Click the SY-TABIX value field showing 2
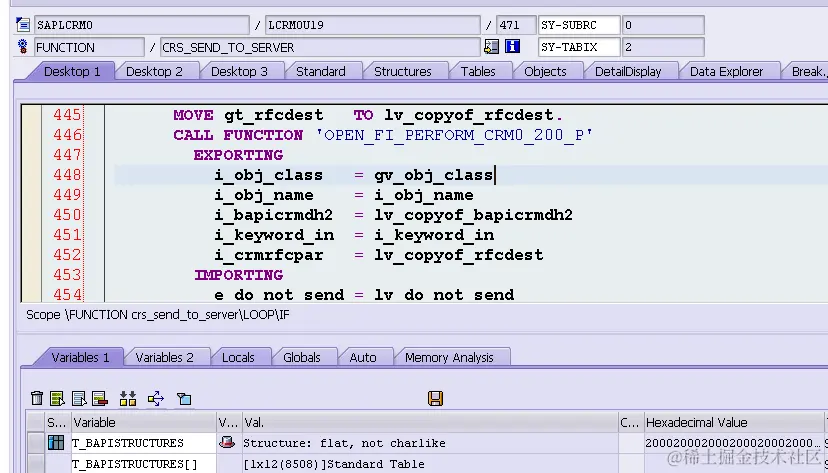Image resolution: width=828 pixels, height=473 pixels. (x=663, y=47)
